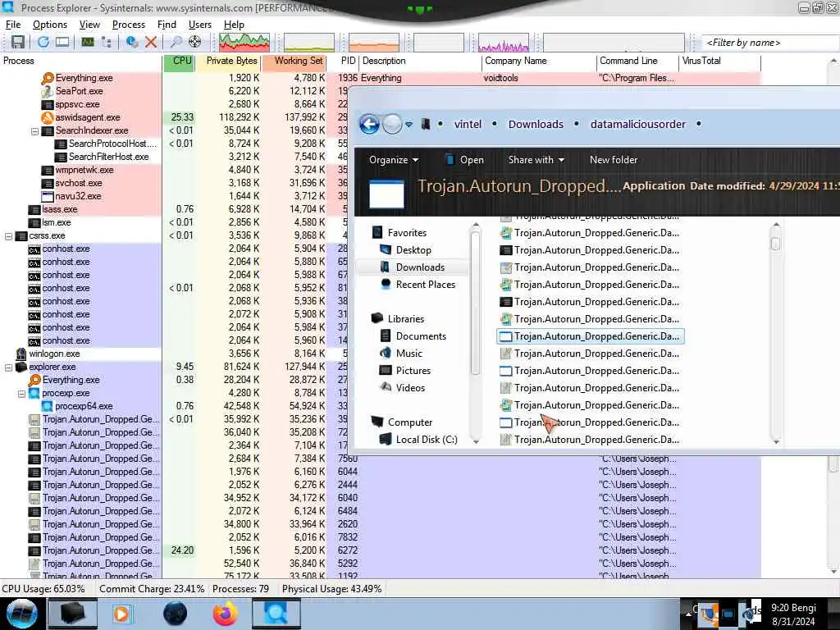This screenshot has width=840, height=630.
Task: Click the Process Explorer taskbar button
Action: (x=276, y=614)
